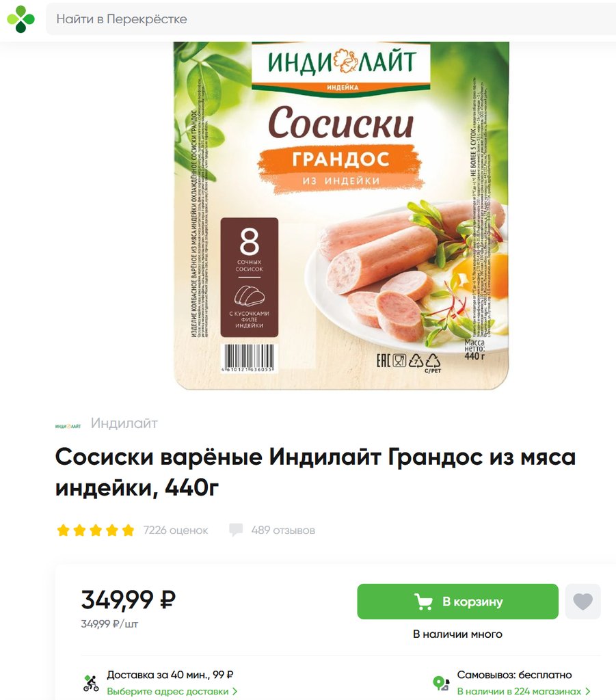Click the bicycle courier delivery icon
Image resolution: width=616 pixels, height=700 pixels.
point(91,683)
